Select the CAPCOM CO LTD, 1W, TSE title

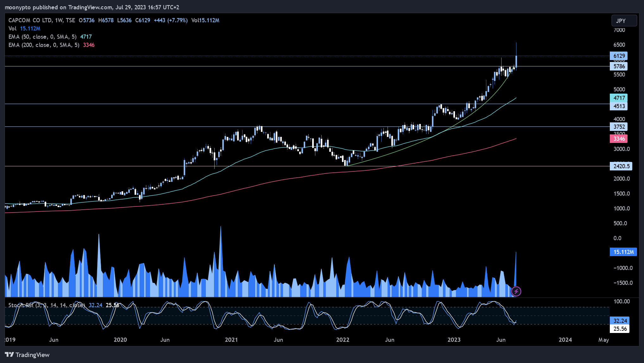41,20
